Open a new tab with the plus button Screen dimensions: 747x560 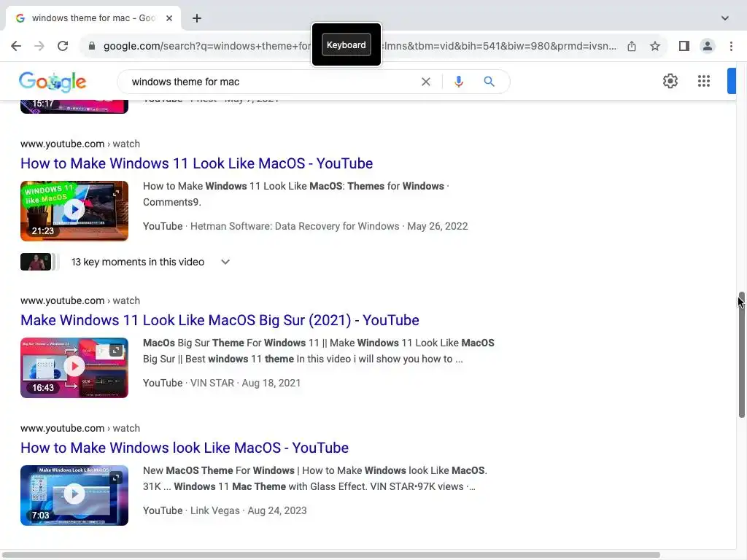pyautogui.click(x=197, y=18)
